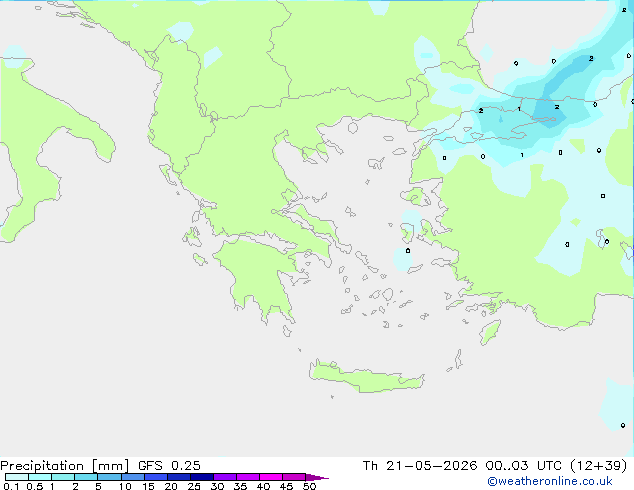Screen dimensions: 634x490
Task: Click the legend value label 50
Action: [309, 486]
